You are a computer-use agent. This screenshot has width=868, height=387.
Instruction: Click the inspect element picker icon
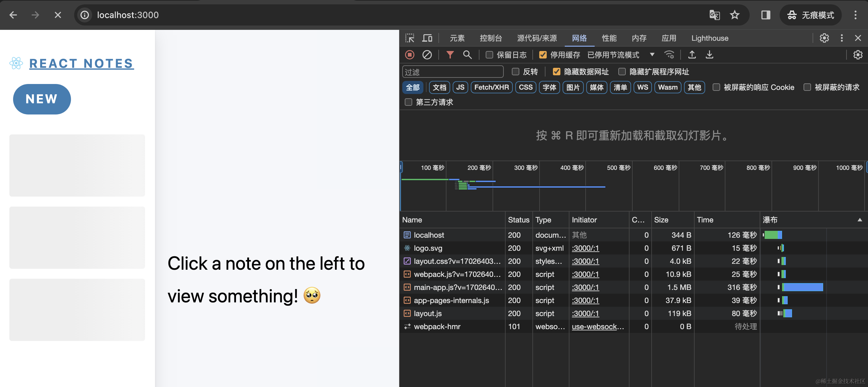[x=410, y=38]
